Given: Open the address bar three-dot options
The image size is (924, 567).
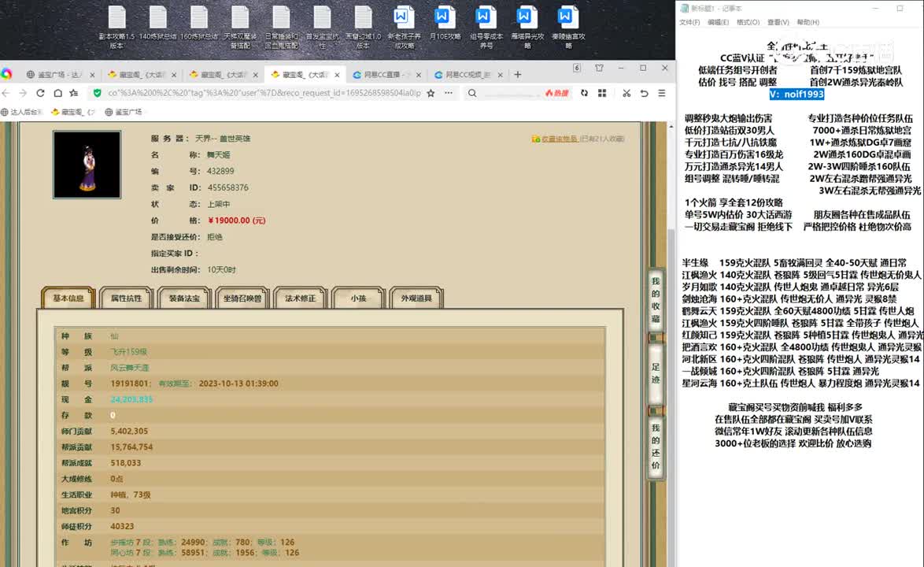Looking at the screenshot, I should [x=449, y=93].
